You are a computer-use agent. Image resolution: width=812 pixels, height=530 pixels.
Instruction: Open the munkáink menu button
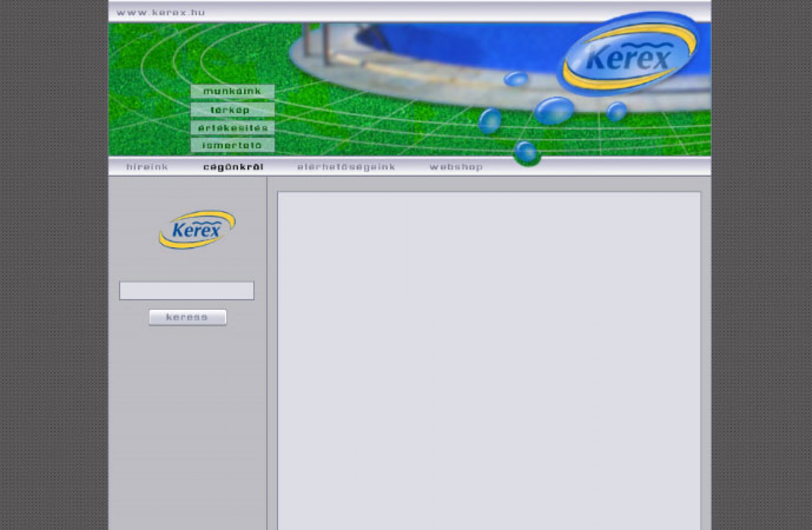click(x=233, y=91)
